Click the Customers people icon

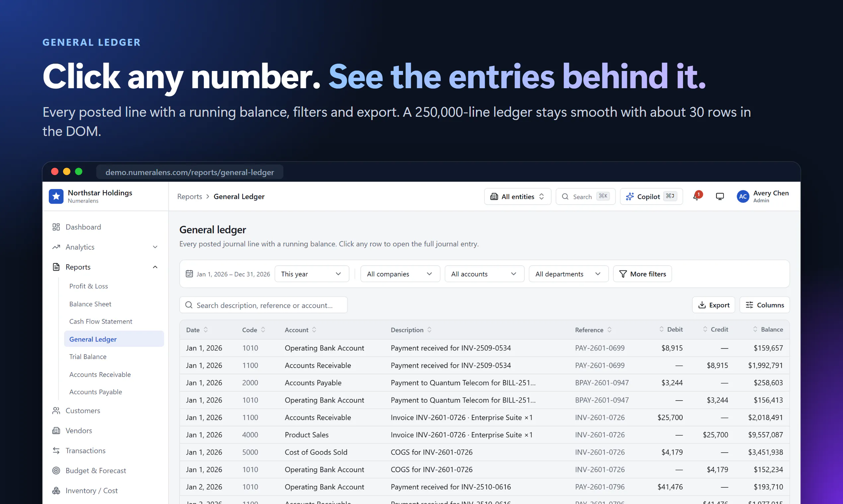tap(56, 410)
